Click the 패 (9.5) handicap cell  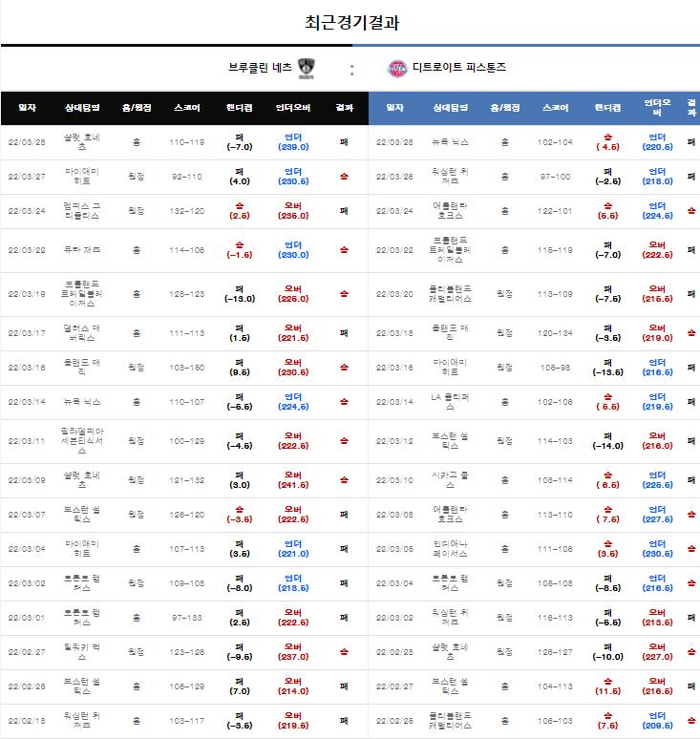[x=240, y=368]
